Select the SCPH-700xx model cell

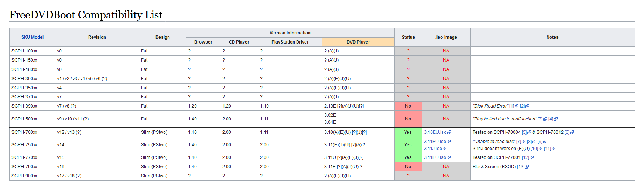coord(32,132)
